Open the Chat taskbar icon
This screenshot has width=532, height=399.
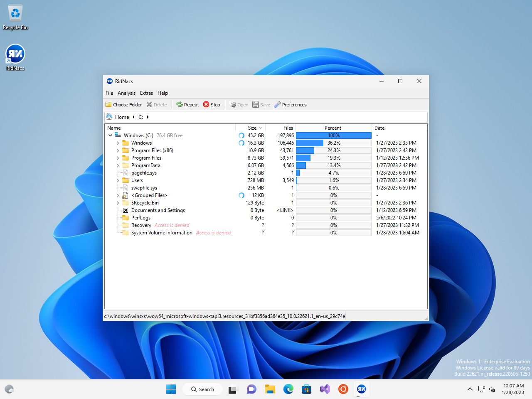click(251, 389)
